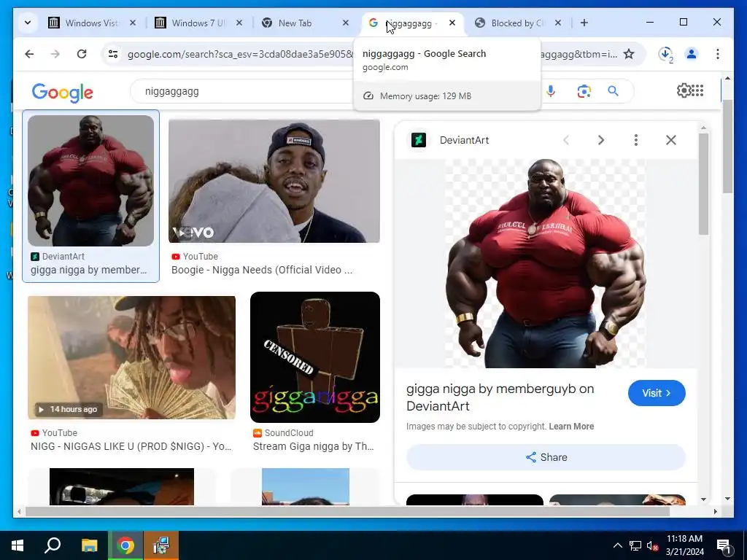Show next image in preview panel
Screen dimensions: 747x560
point(601,140)
